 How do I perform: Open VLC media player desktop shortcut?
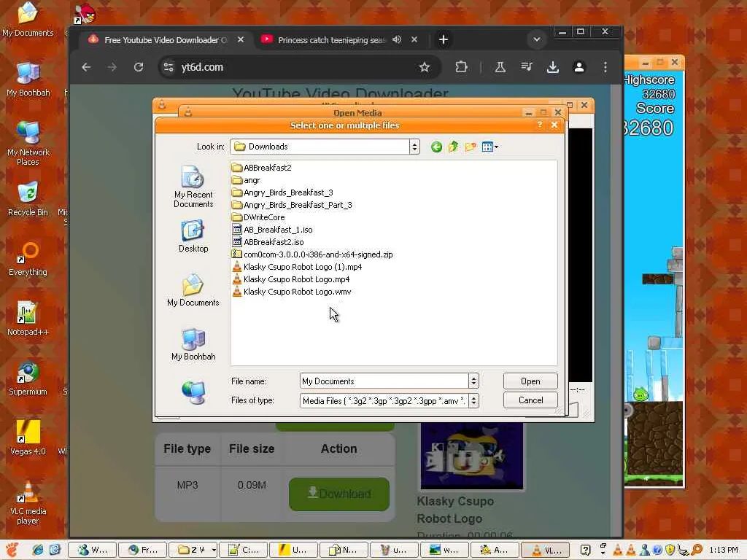[28, 502]
